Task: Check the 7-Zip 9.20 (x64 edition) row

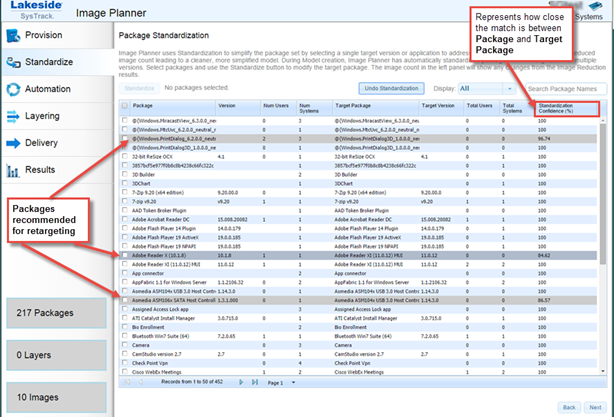Action: click(125, 192)
